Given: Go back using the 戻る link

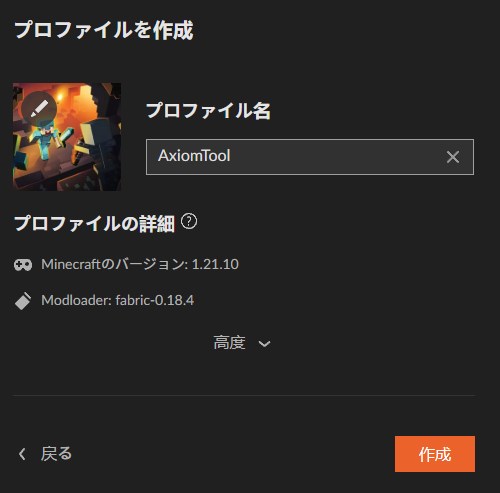Looking at the screenshot, I should 56,454.
